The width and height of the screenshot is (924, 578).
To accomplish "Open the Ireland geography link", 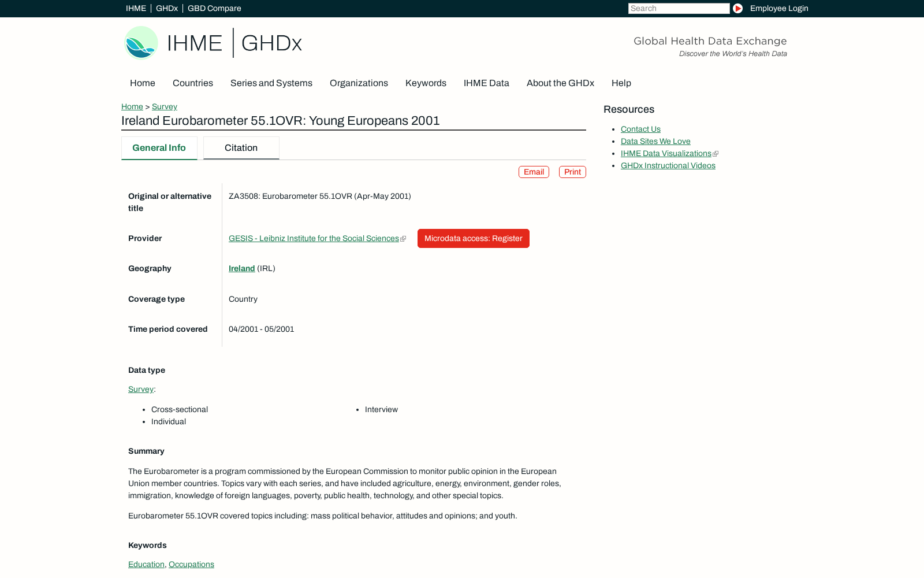I will click(x=241, y=269).
